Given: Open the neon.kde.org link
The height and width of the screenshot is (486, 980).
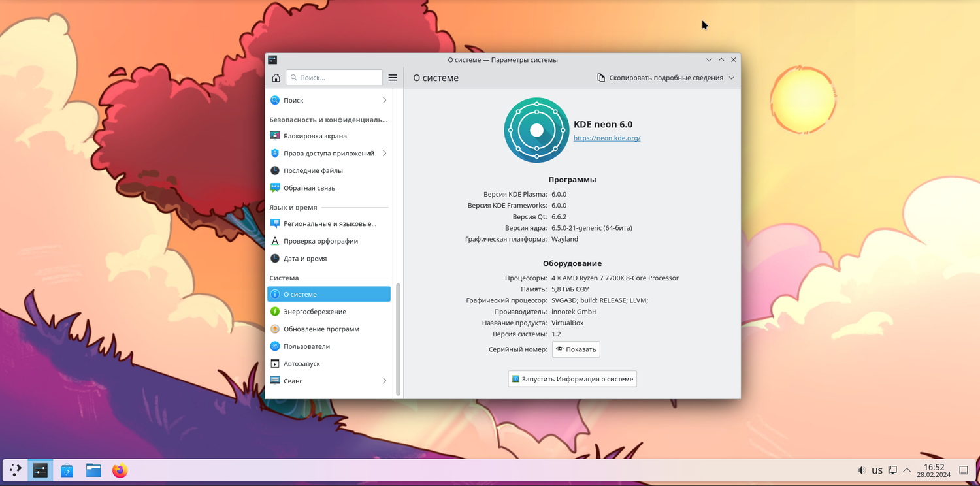Looking at the screenshot, I should (x=607, y=138).
